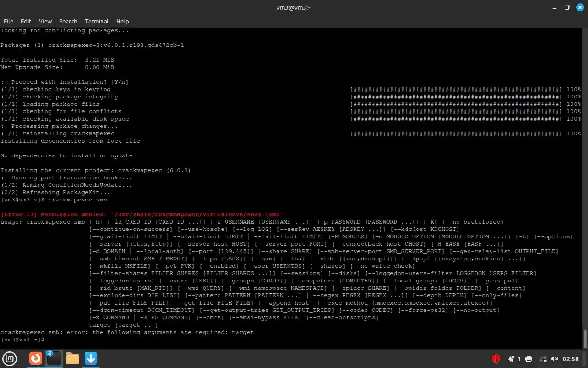Click the red 'Permission denied' error line
Image resolution: width=588 pixels, height=368 pixels.
[x=142, y=214]
